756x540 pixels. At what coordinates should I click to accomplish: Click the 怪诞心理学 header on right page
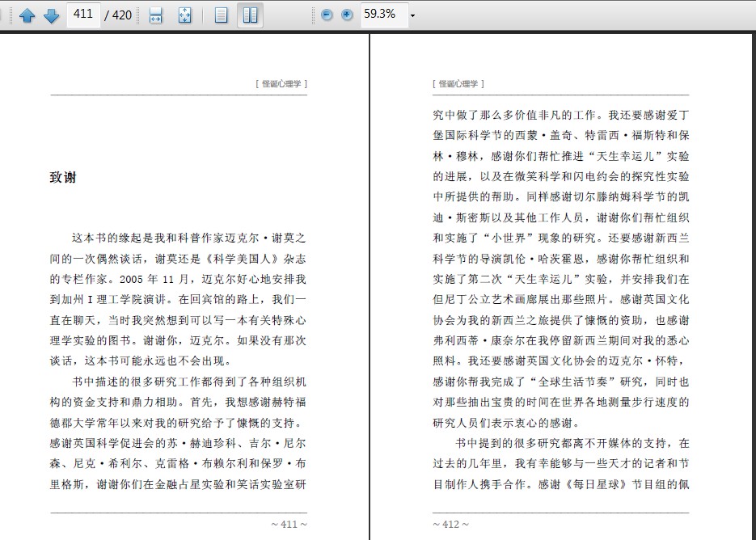(x=458, y=83)
